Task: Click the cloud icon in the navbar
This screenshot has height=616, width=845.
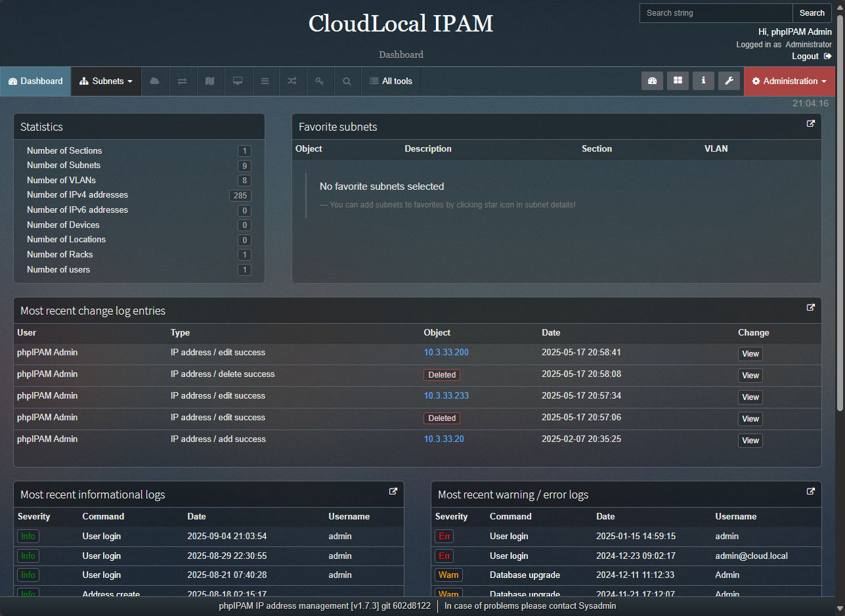Action: point(155,81)
